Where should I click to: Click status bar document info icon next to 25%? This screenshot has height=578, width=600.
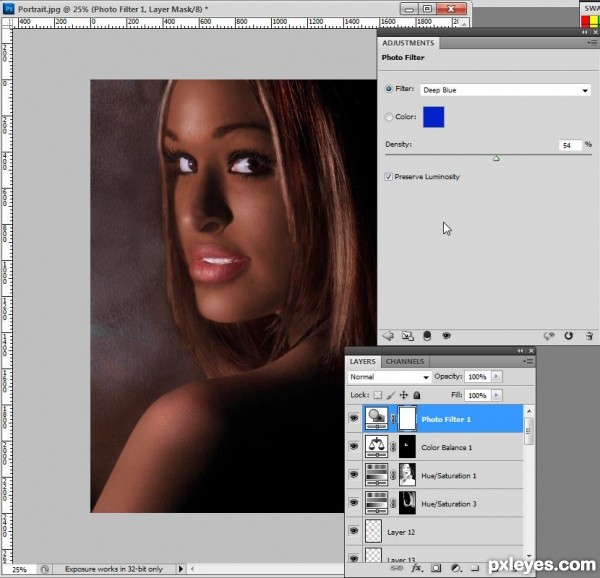(x=44, y=569)
